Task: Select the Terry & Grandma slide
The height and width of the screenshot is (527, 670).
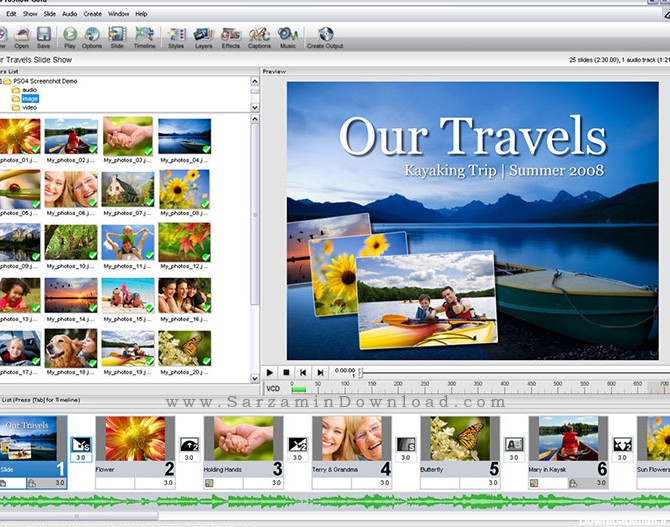Action: coord(350,440)
